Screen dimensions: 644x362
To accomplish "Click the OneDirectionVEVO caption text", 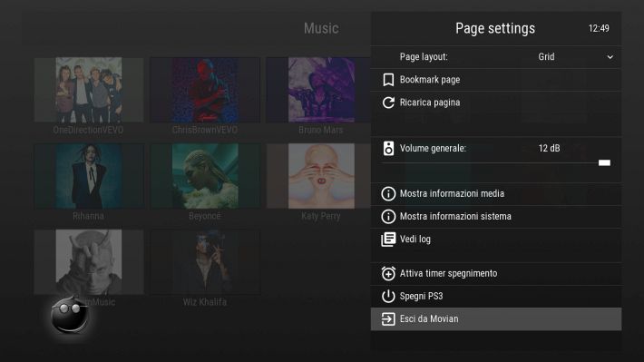I will click(88, 130).
